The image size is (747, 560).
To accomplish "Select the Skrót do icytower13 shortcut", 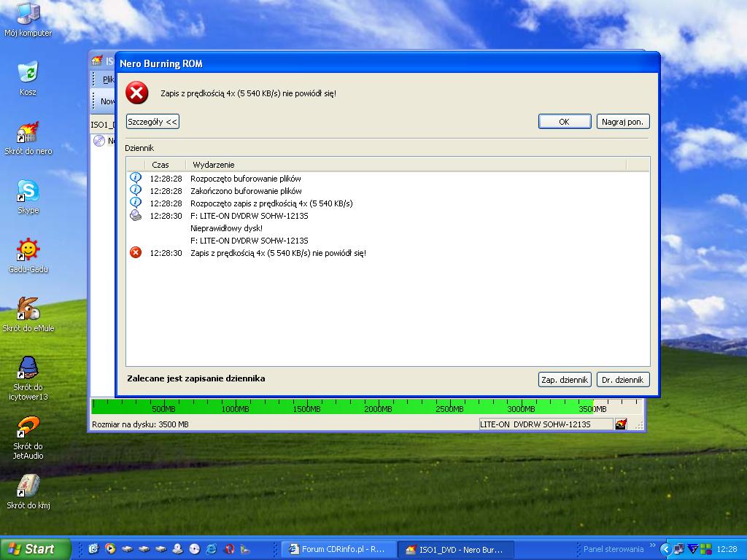I will point(28,379).
